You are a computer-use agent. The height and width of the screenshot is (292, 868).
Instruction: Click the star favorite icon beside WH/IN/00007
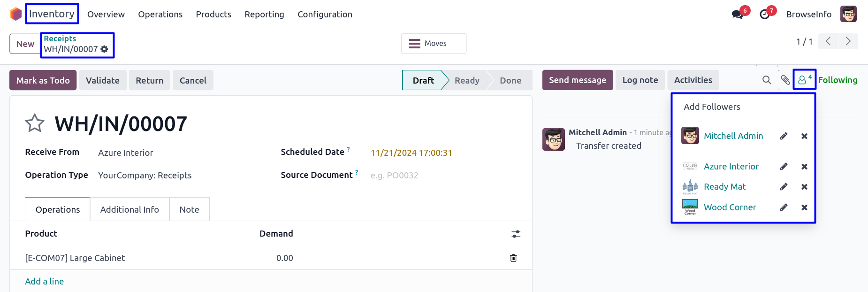35,123
